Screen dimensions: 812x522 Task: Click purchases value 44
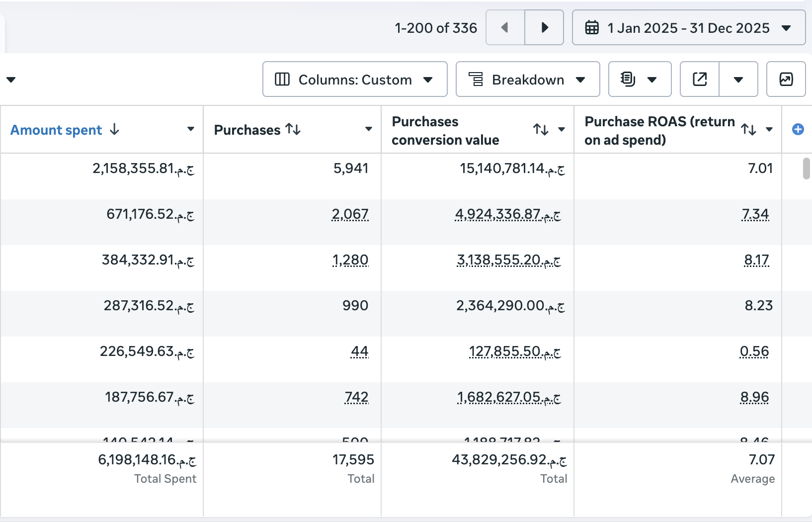point(360,351)
